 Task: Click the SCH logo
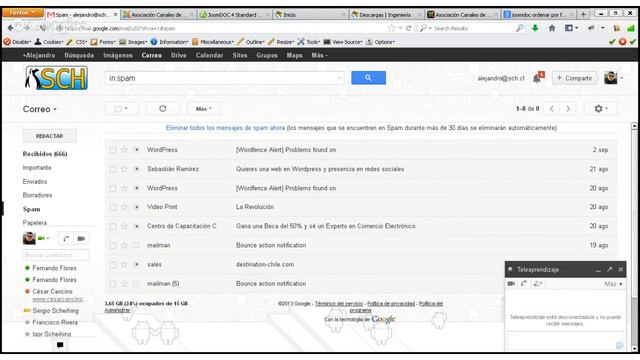(x=56, y=78)
